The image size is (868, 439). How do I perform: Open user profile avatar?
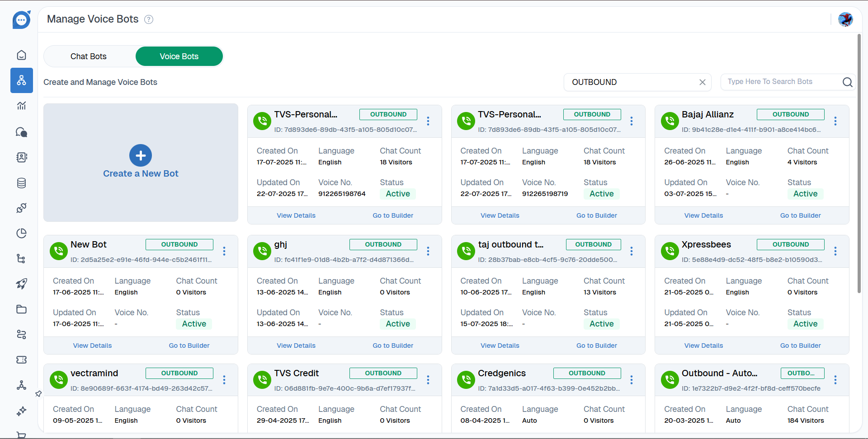845,19
